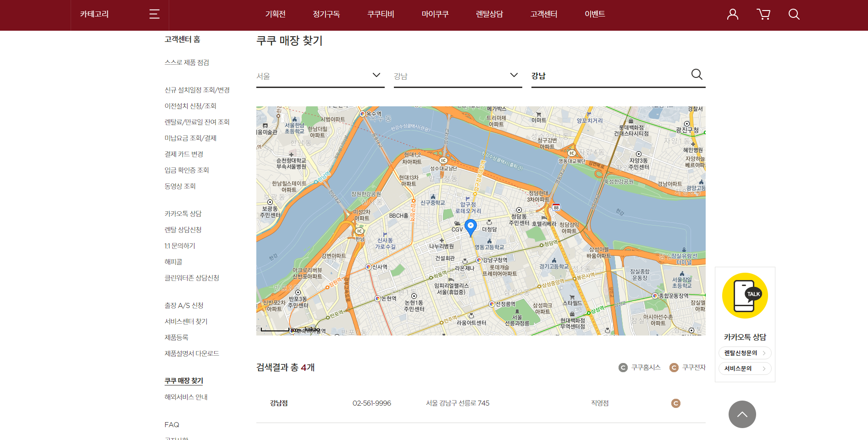Select 쿠쿠 매장 찾기 in sidebar
The height and width of the screenshot is (440, 868).
[184, 381]
